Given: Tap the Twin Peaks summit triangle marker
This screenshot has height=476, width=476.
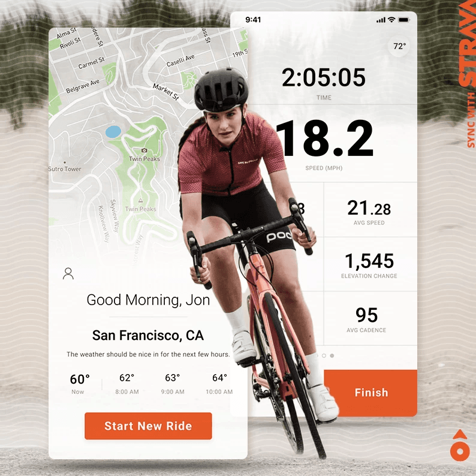Looking at the screenshot, I should (x=140, y=200).
